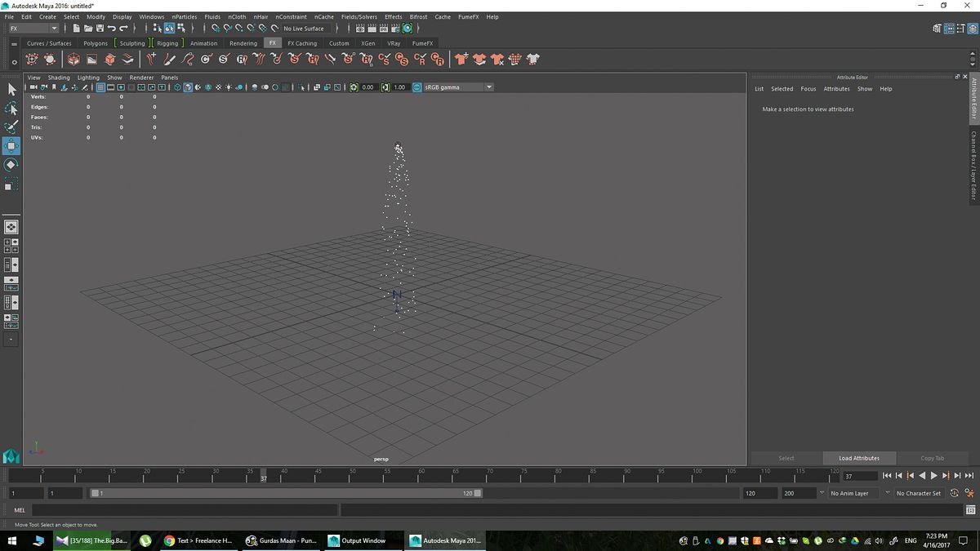980x551 pixels.
Task: Enable wireframe display mode in the viewport toolbar
Action: 177,87
